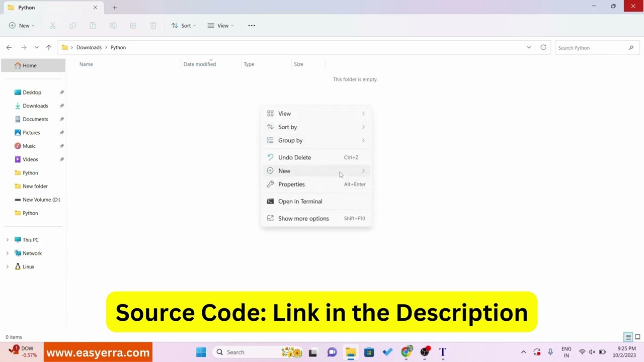This screenshot has width=644, height=362.
Task: Click the Paste clipboard icon
Action: (x=93, y=26)
